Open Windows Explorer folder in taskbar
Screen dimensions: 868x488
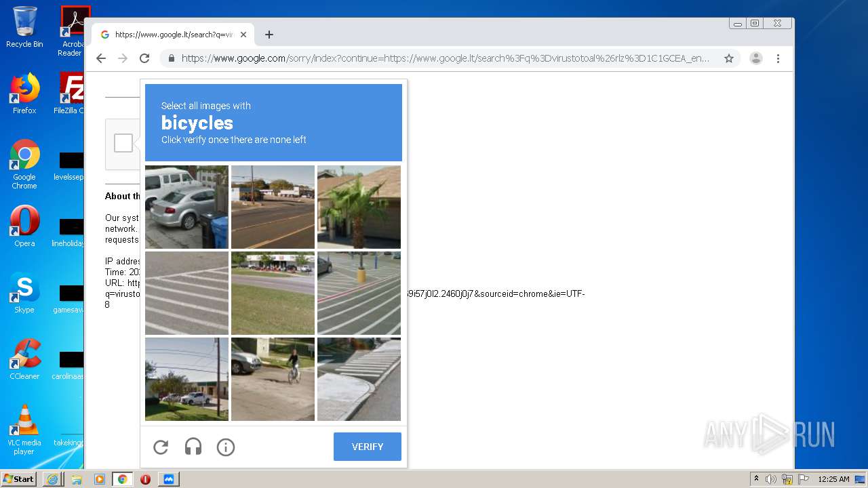tap(76, 479)
